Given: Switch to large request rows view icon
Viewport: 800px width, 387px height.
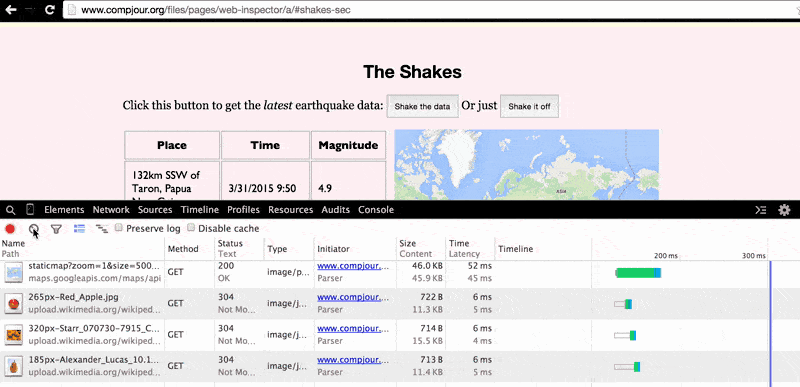Looking at the screenshot, I should (x=80, y=229).
